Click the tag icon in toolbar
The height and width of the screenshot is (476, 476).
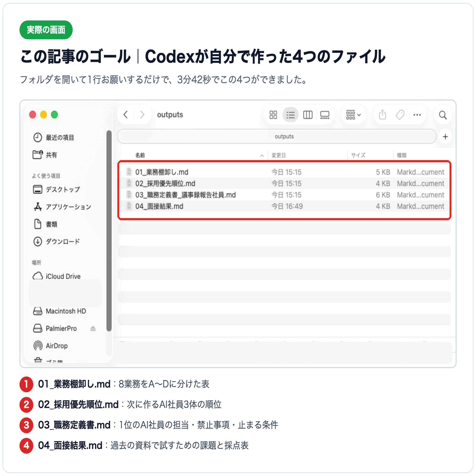400,115
